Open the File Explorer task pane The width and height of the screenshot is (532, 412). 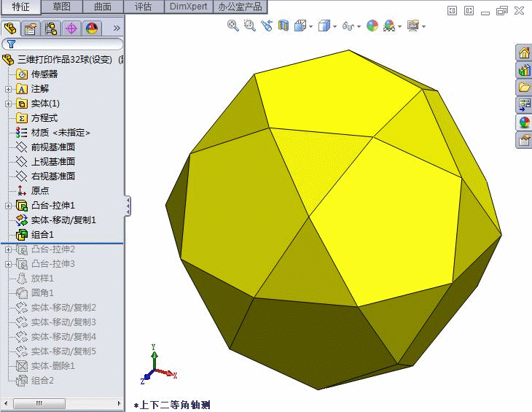(x=524, y=88)
